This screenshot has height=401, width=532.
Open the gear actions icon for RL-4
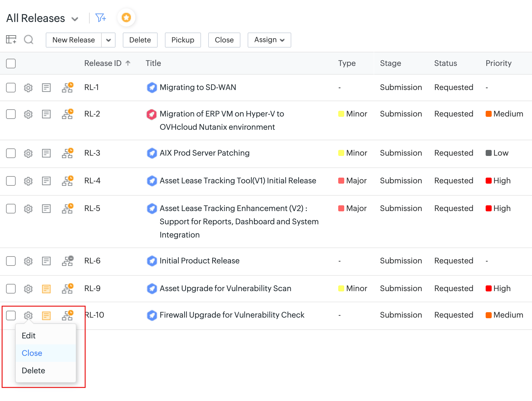[28, 181]
